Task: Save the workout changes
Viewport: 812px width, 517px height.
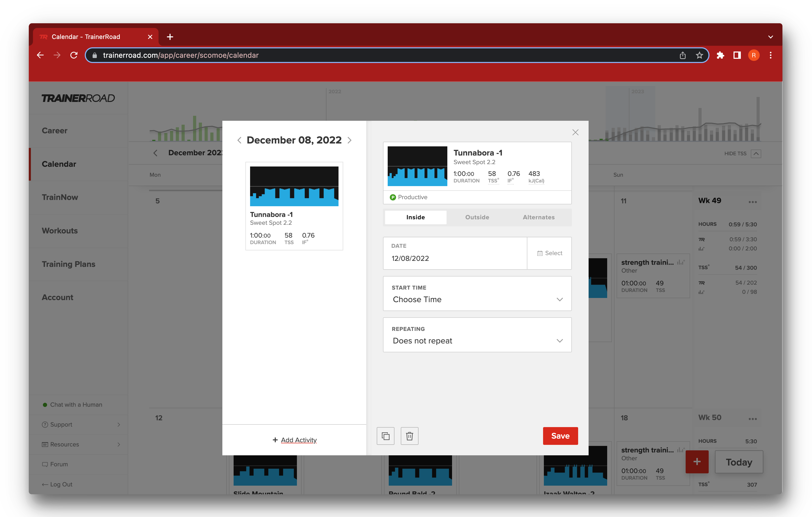Action: tap(560, 436)
